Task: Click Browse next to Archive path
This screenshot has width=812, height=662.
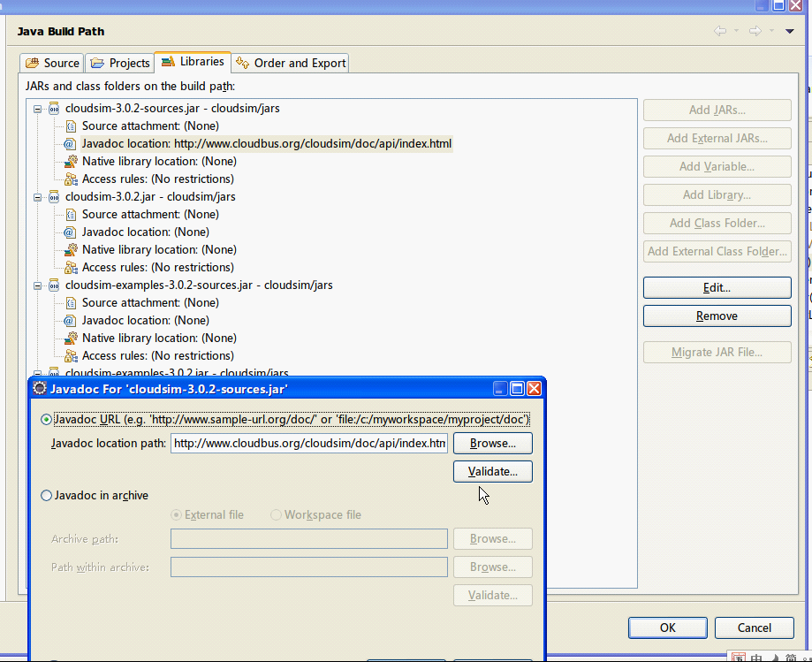Action: [492, 539]
